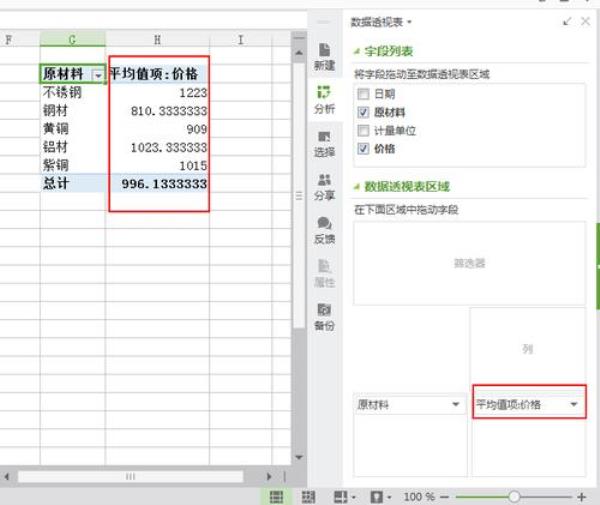Uncheck the 原材料 field checkbox
600x505 pixels.
pos(363,112)
